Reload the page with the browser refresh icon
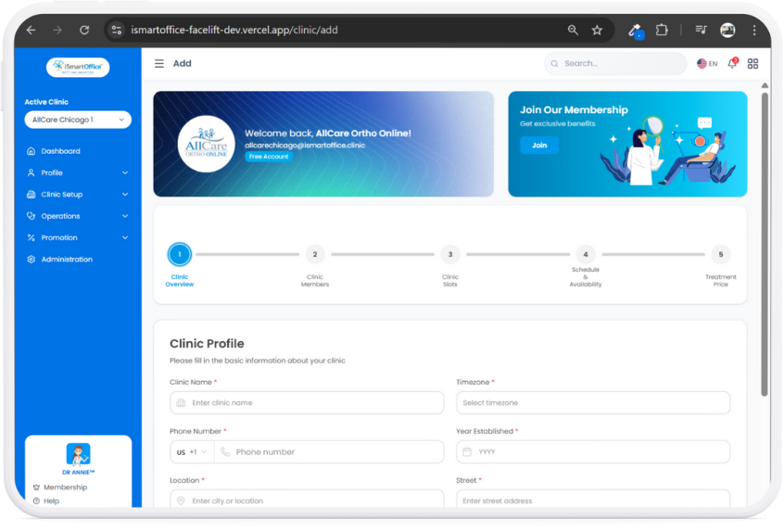The width and height of the screenshot is (784, 532). (83, 31)
